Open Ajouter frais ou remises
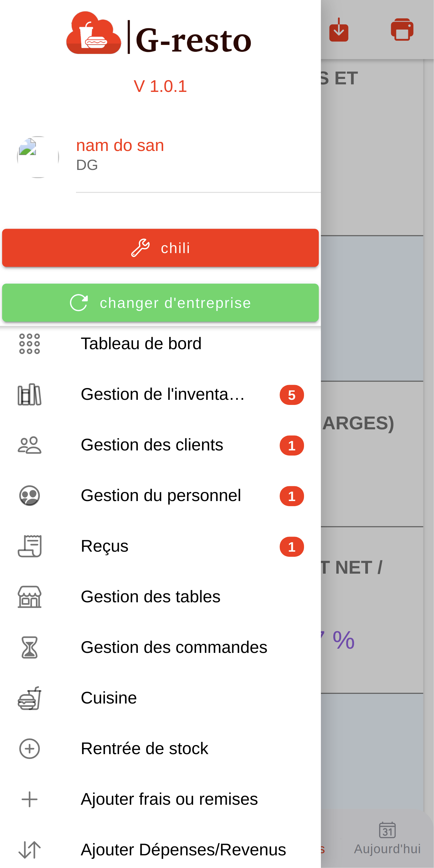The height and width of the screenshot is (868, 434). tap(169, 799)
